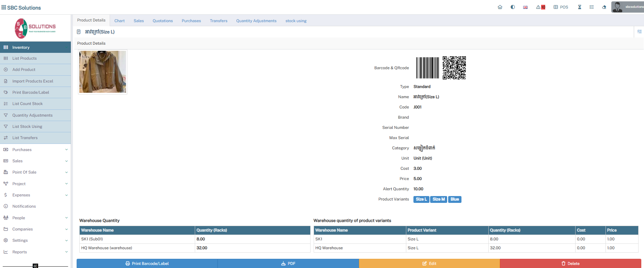Collapse the sidebar with double-arrow icon
644x268 pixels.
click(35, 266)
